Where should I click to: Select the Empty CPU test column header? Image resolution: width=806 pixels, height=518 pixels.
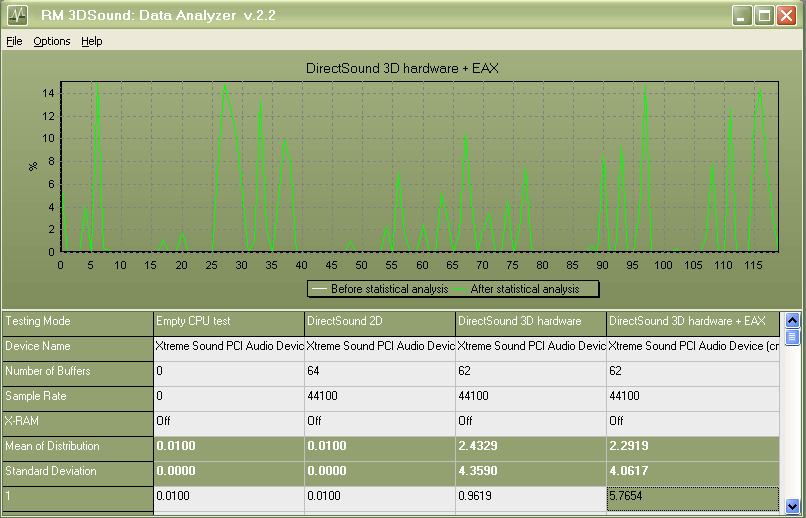pyautogui.click(x=228, y=321)
